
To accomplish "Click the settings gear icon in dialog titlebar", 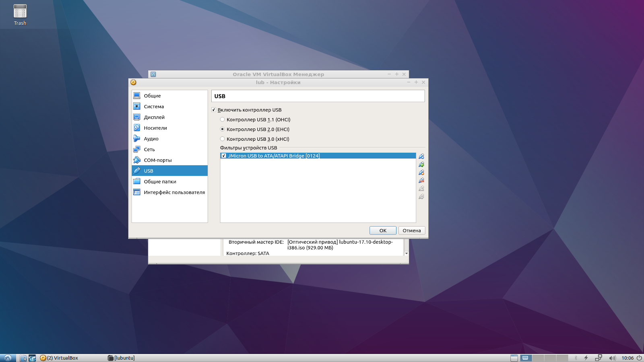I will [133, 82].
